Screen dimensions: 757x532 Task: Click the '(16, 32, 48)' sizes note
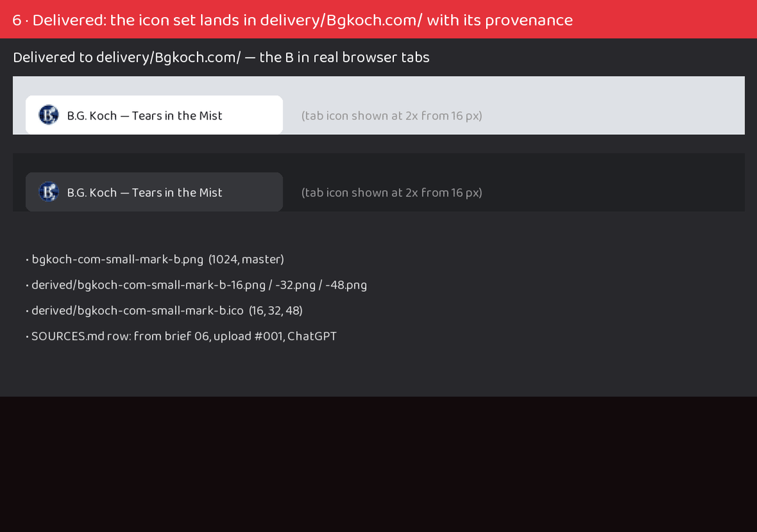tap(276, 311)
